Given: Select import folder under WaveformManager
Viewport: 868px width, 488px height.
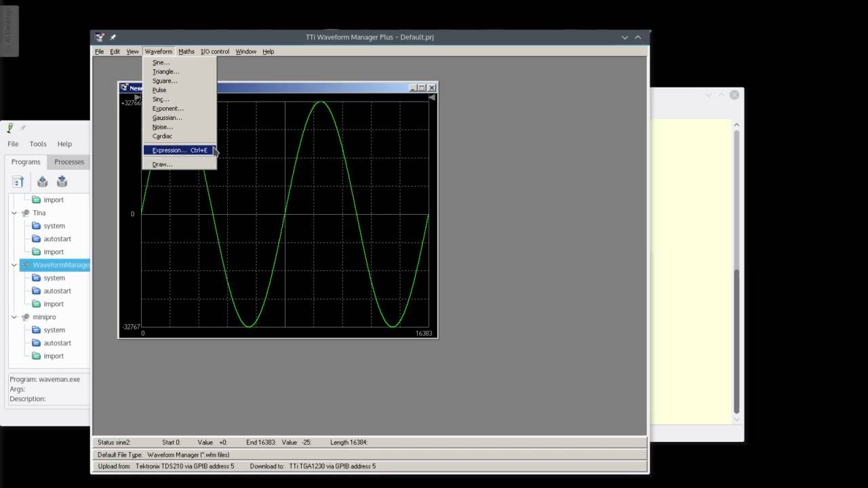Looking at the screenshot, I should pos(54,304).
